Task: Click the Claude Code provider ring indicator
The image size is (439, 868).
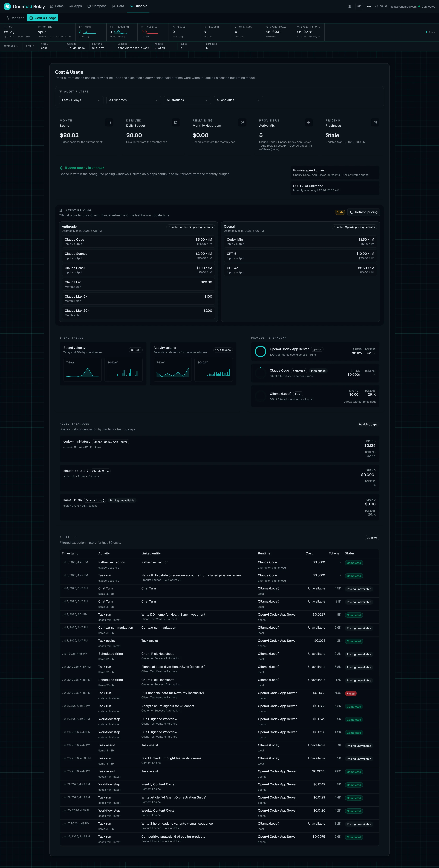Action: [x=260, y=373]
